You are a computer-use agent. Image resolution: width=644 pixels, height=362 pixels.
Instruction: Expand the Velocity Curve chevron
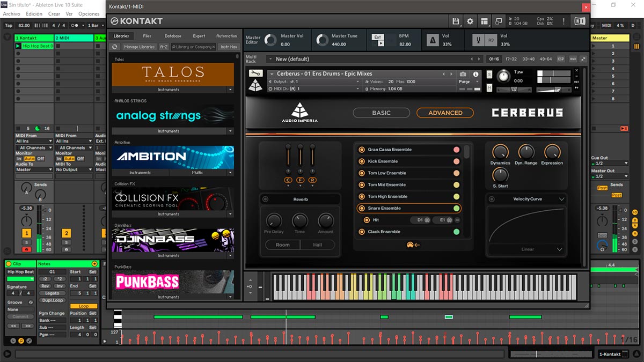click(x=561, y=199)
